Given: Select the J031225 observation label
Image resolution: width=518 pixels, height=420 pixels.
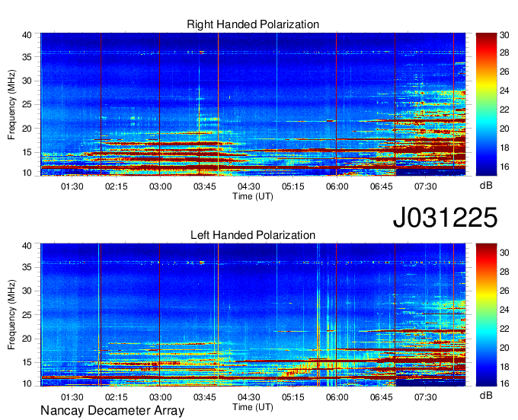Looking at the screenshot, I should pos(445,218).
